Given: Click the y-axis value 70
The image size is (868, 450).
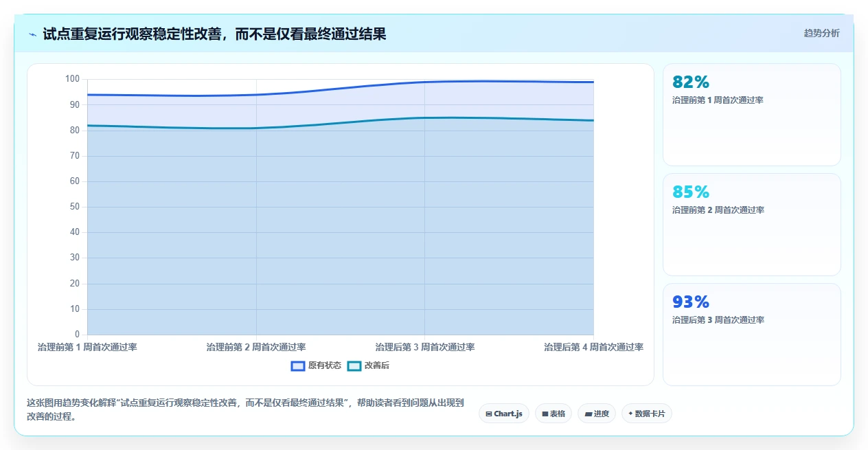Looking at the screenshot, I should pos(75,156).
